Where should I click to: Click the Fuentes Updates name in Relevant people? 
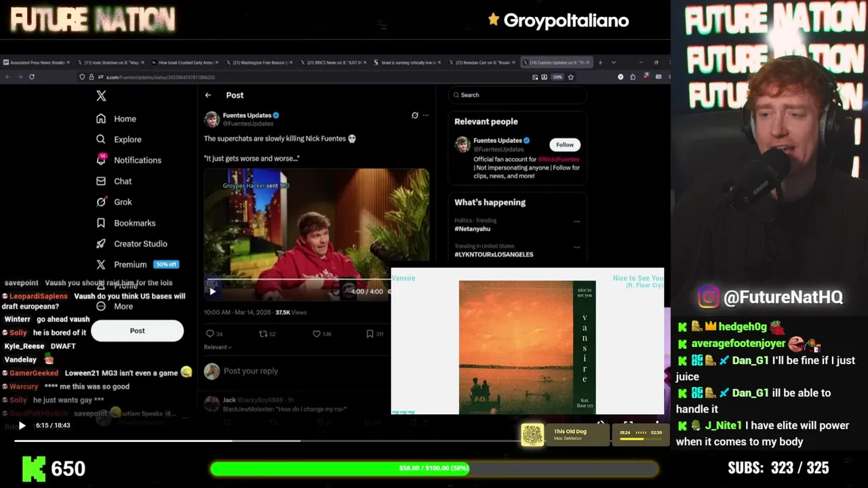497,141
